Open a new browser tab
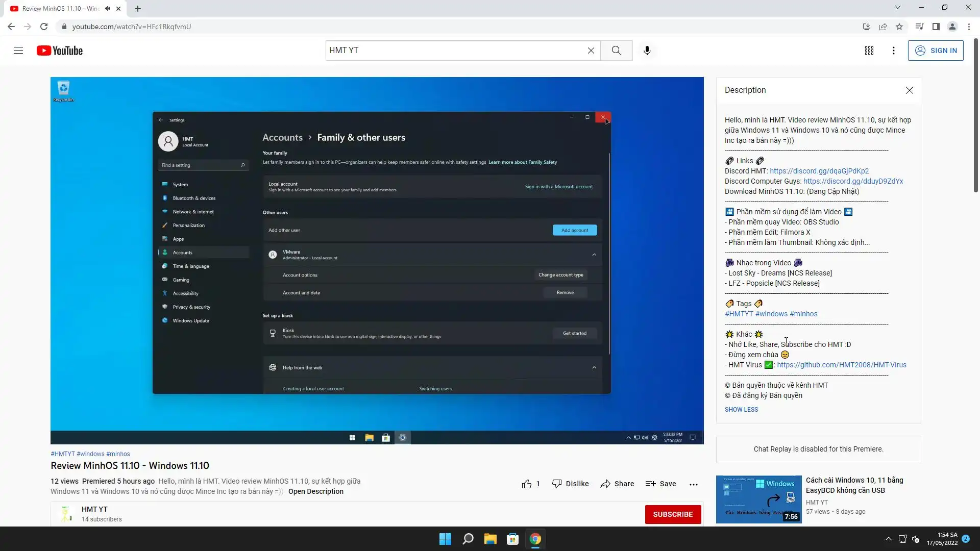This screenshot has width=980, height=551. point(138,9)
